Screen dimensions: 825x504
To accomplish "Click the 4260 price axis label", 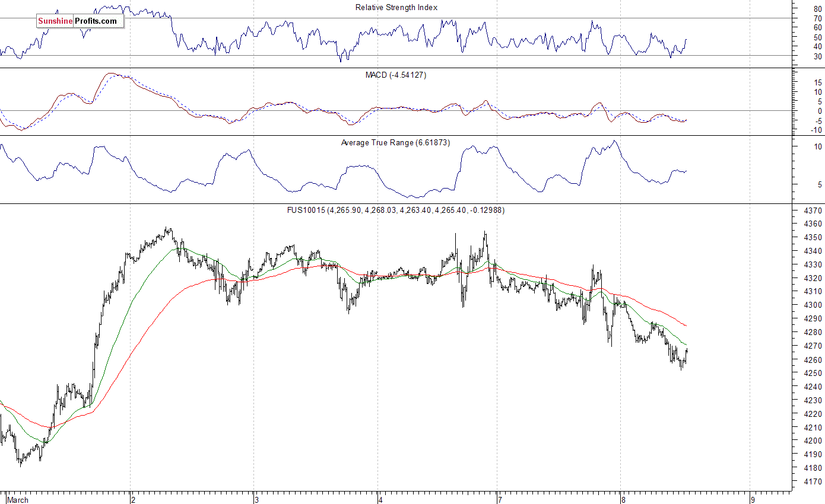I will (814, 360).
